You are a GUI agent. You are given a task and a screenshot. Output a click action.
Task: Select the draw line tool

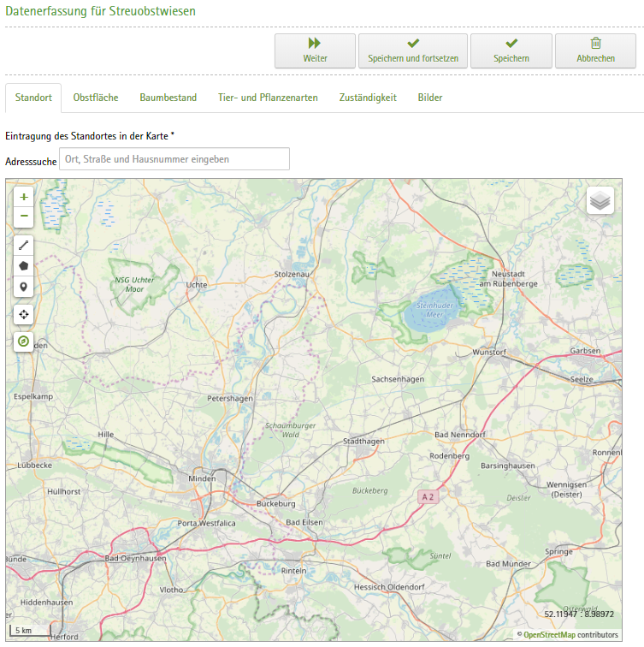(x=24, y=245)
